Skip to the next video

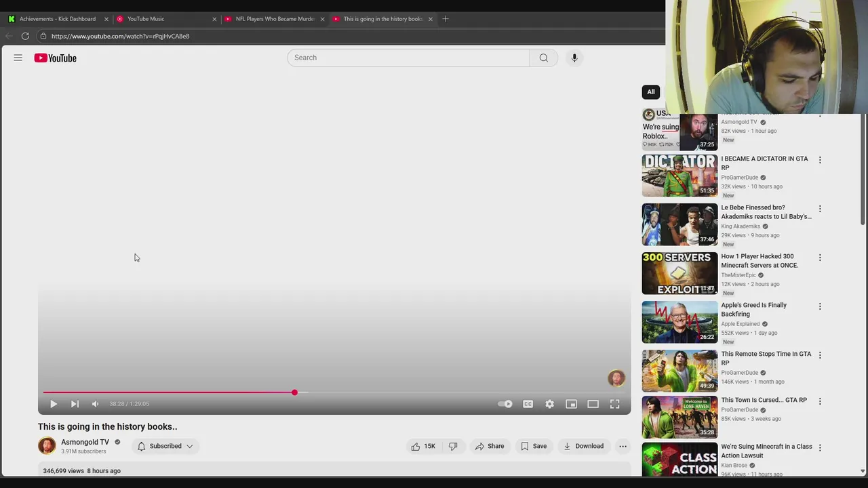[x=75, y=404]
